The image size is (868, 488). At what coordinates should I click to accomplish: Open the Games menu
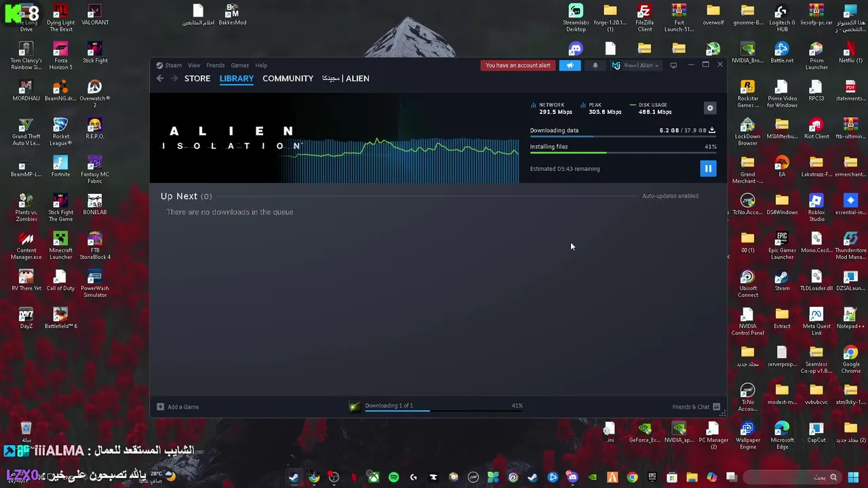pos(240,66)
